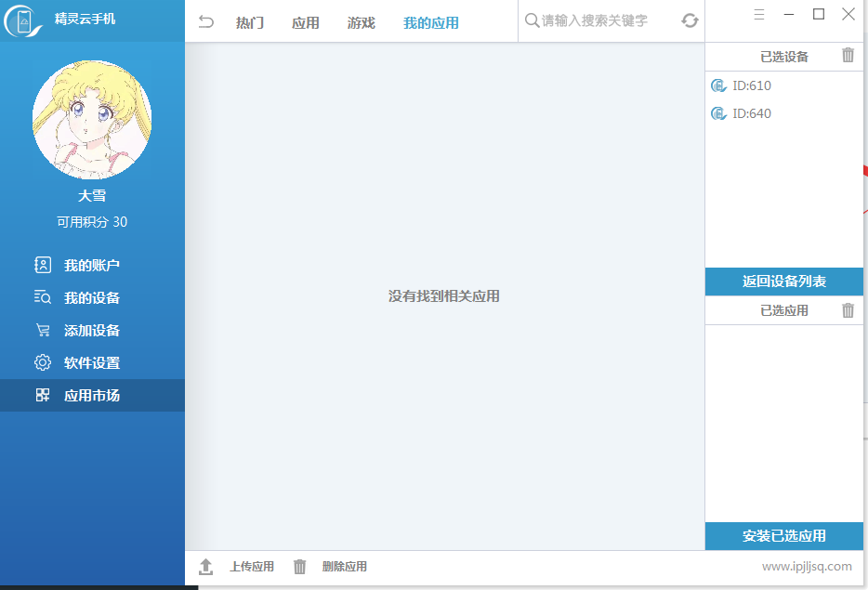The height and width of the screenshot is (590, 868).
Task: Click 可用积分 30 points text
Action: tap(92, 222)
